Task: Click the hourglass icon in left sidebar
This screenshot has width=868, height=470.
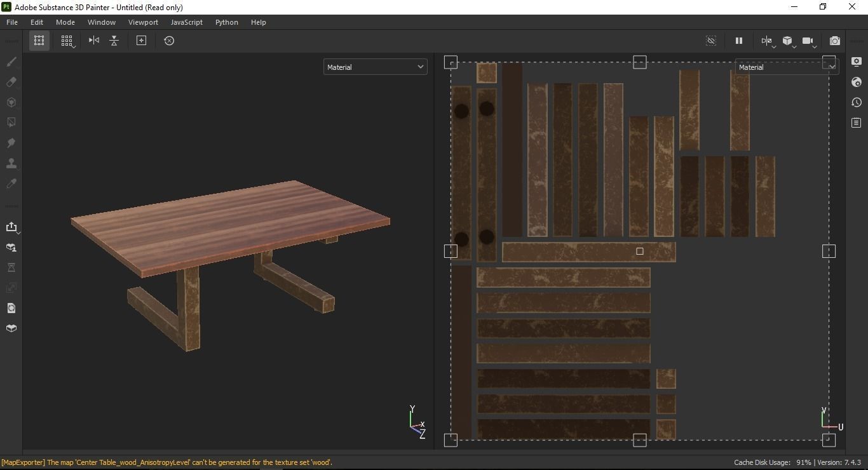Action: pyautogui.click(x=11, y=267)
